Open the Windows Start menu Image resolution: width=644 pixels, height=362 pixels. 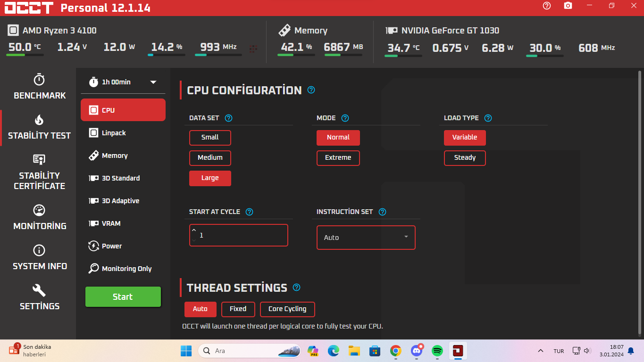click(x=186, y=351)
